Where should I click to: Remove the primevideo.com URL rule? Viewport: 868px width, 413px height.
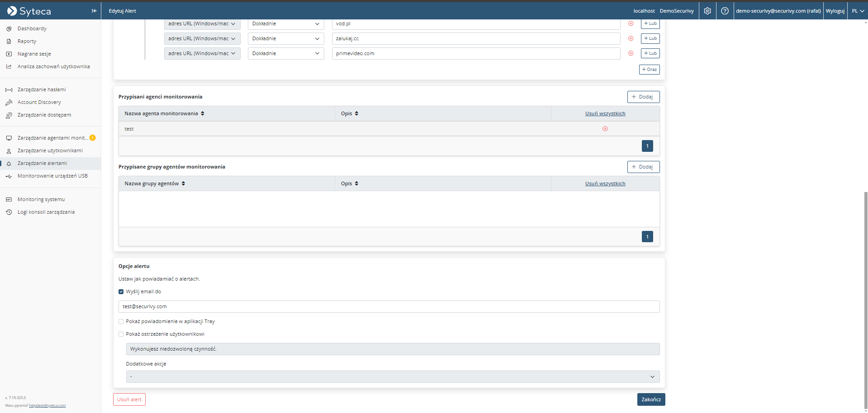click(631, 53)
